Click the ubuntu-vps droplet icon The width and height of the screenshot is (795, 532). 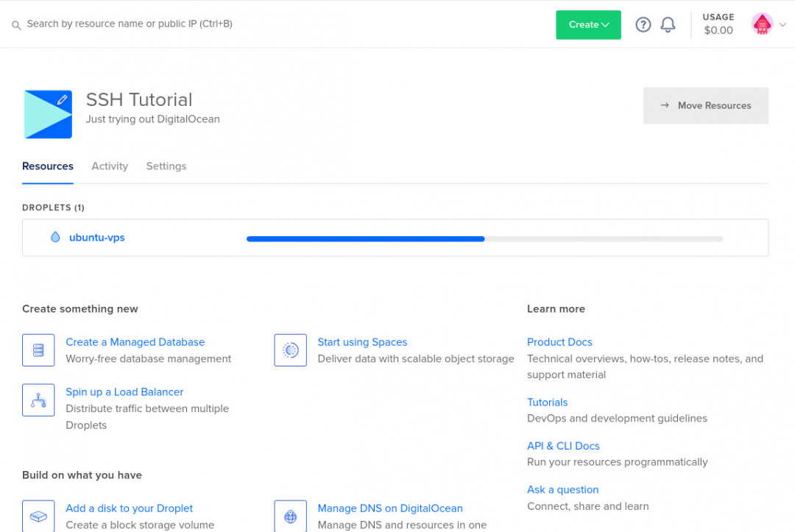(x=55, y=237)
